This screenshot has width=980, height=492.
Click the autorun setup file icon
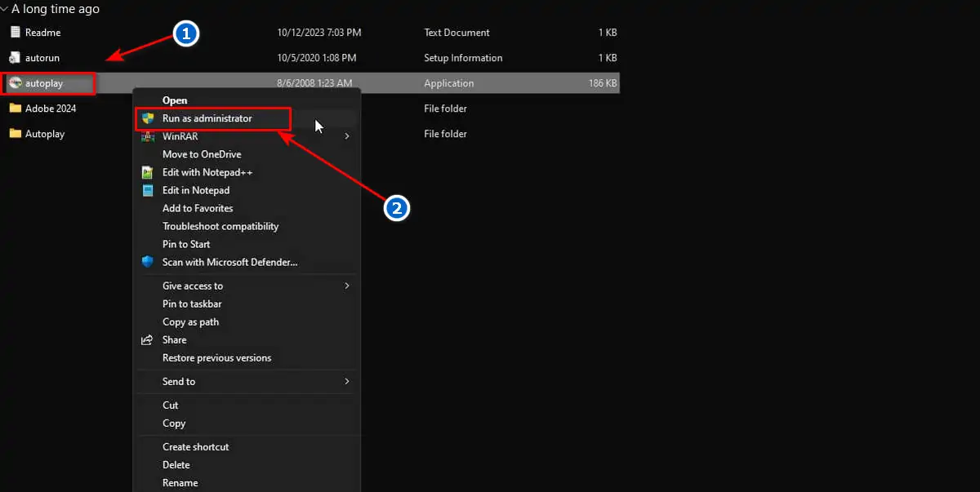click(x=15, y=58)
